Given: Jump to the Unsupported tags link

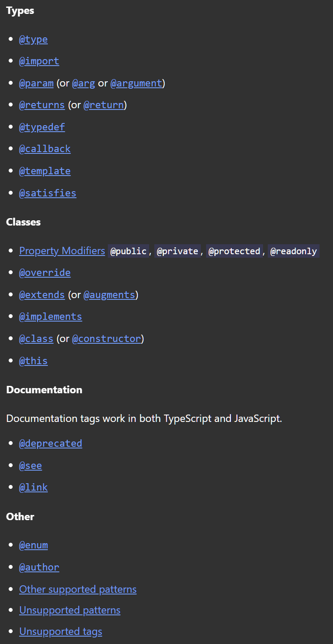Looking at the screenshot, I should click(x=61, y=631).
